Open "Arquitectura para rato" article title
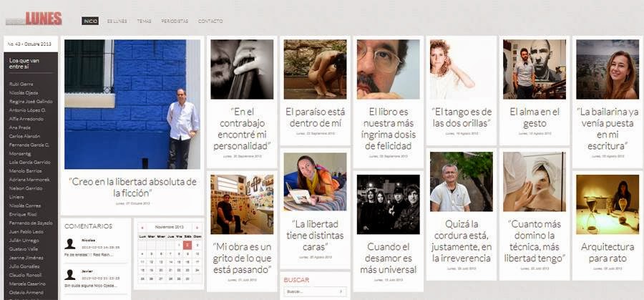The width and height of the screenshot is (644, 300). (608, 252)
